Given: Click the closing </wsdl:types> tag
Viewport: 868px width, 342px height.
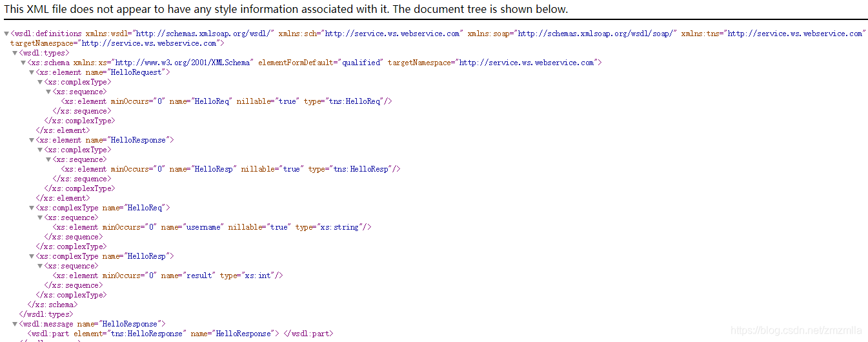Looking at the screenshot, I should point(46,314).
